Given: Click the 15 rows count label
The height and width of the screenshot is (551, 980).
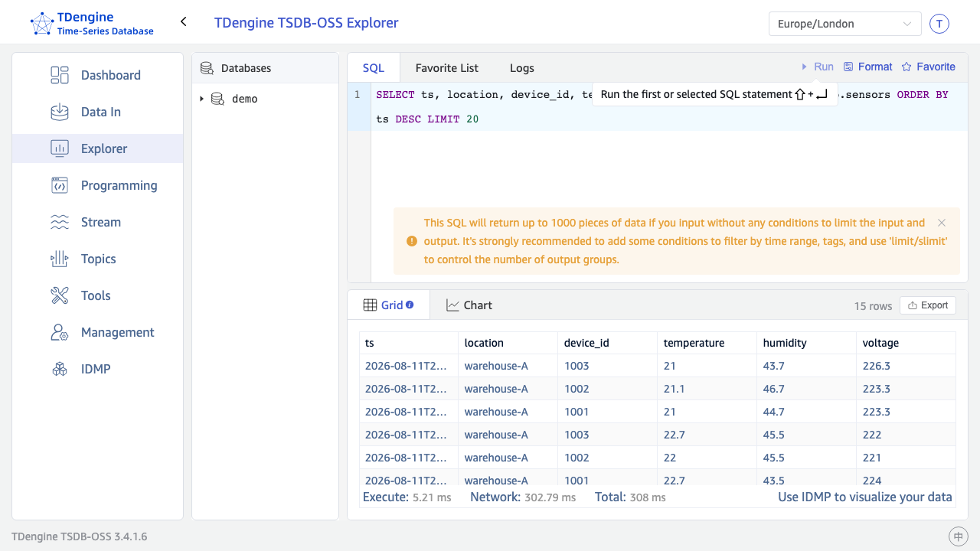Looking at the screenshot, I should [873, 306].
